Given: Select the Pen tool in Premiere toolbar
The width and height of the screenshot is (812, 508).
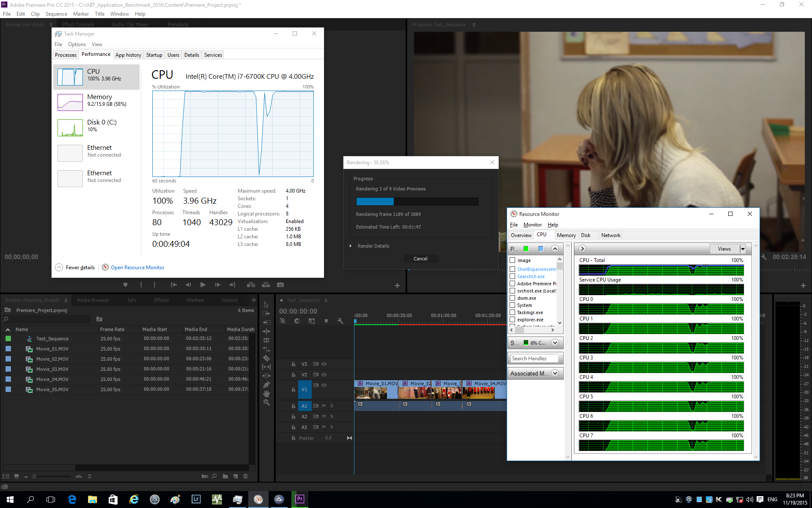Looking at the screenshot, I should [266, 385].
